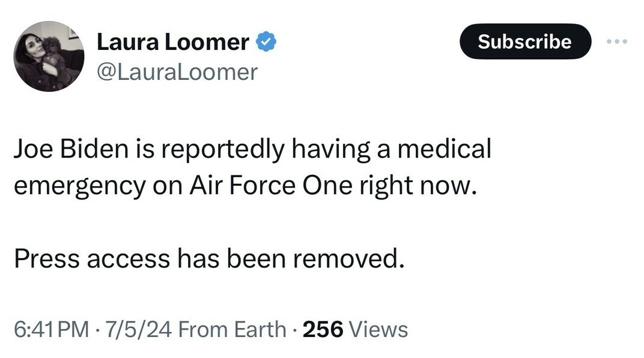Click the bold 256 view count number

pyautogui.click(x=323, y=329)
